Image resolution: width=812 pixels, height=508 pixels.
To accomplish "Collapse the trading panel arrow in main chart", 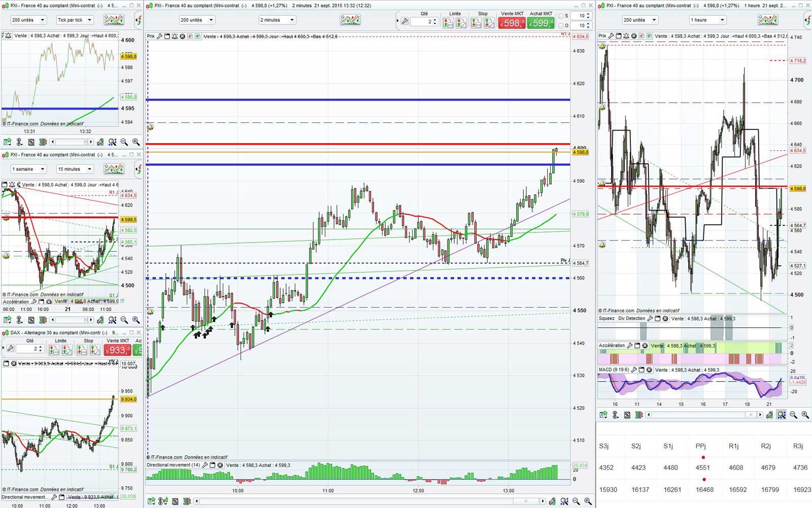I will (x=397, y=21).
